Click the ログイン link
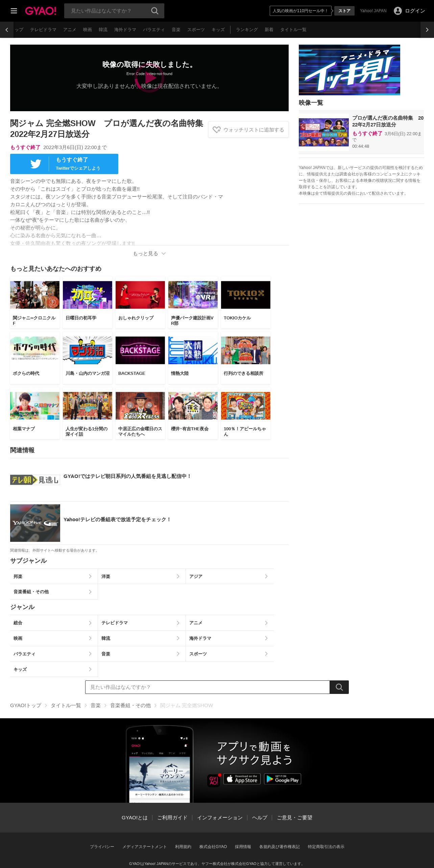The width and height of the screenshot is (434, 868). [x=415, y=11]
